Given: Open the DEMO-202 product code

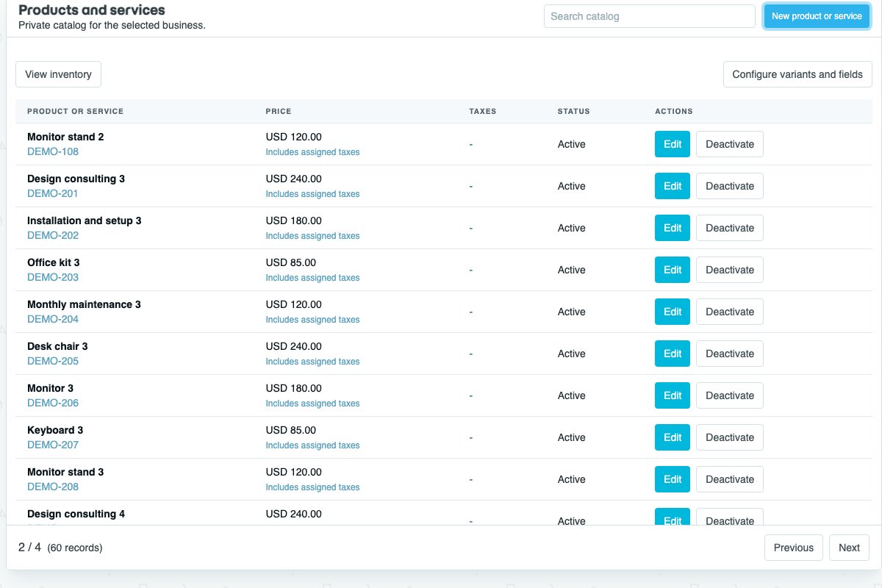Looking at the screenshot, I should [53, 235].
